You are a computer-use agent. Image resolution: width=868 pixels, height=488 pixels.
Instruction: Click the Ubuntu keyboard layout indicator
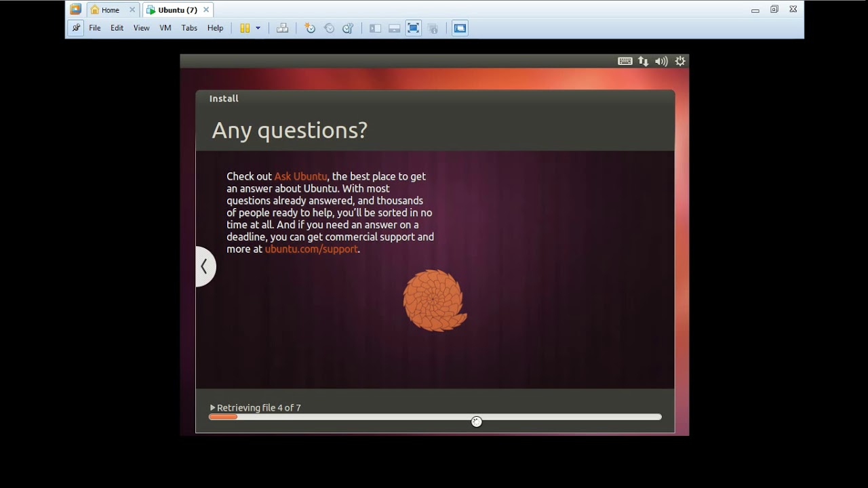tap(625, 61)
